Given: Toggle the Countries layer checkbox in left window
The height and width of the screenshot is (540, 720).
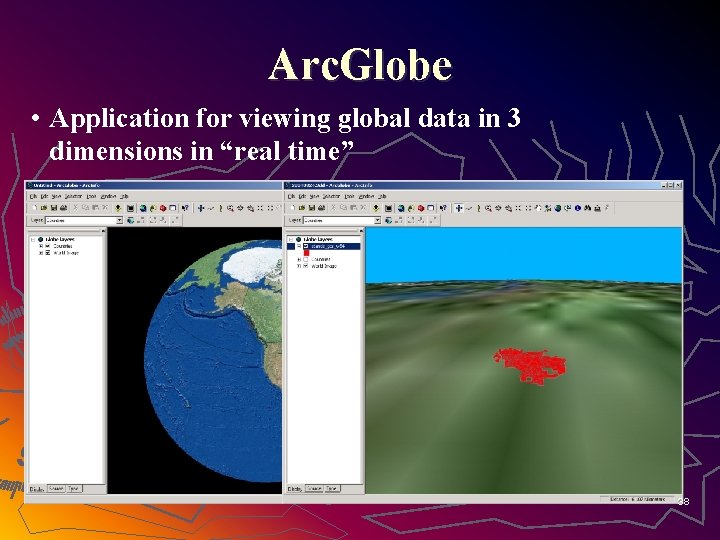Looking at the screenshot, I should pos(48,246).
